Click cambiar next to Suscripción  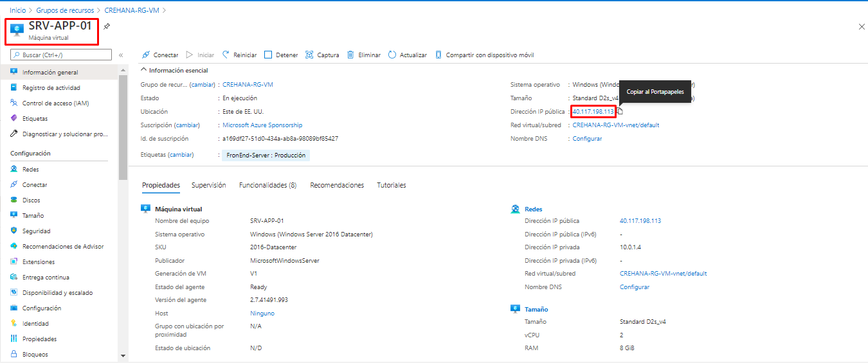(187, 125)
